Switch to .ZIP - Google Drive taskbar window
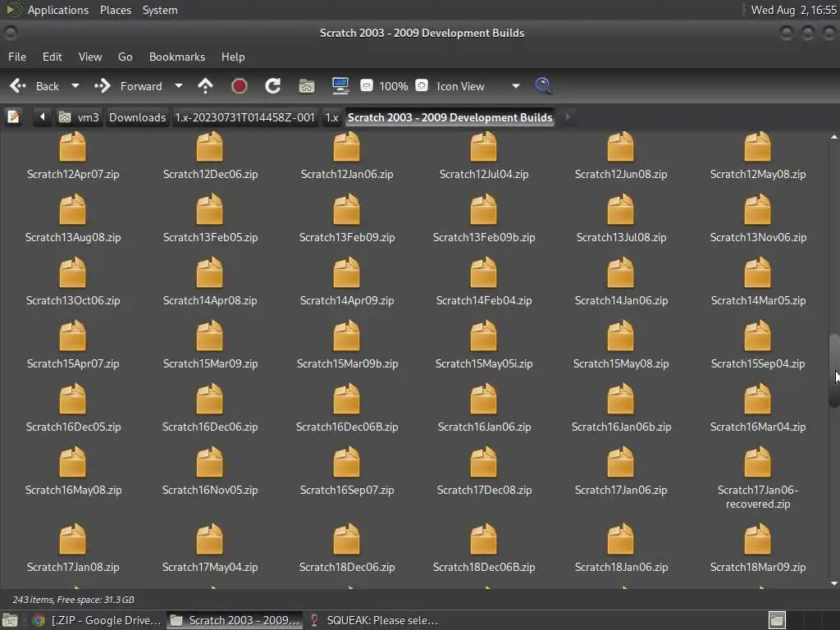The image size is (840, 630). [x=97, y=620]
